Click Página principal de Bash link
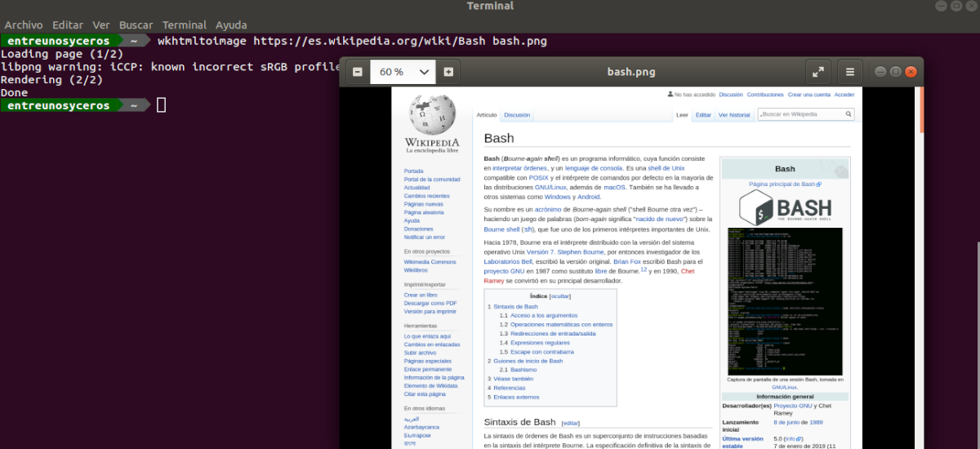980x449 pixels. click(785, 184)
